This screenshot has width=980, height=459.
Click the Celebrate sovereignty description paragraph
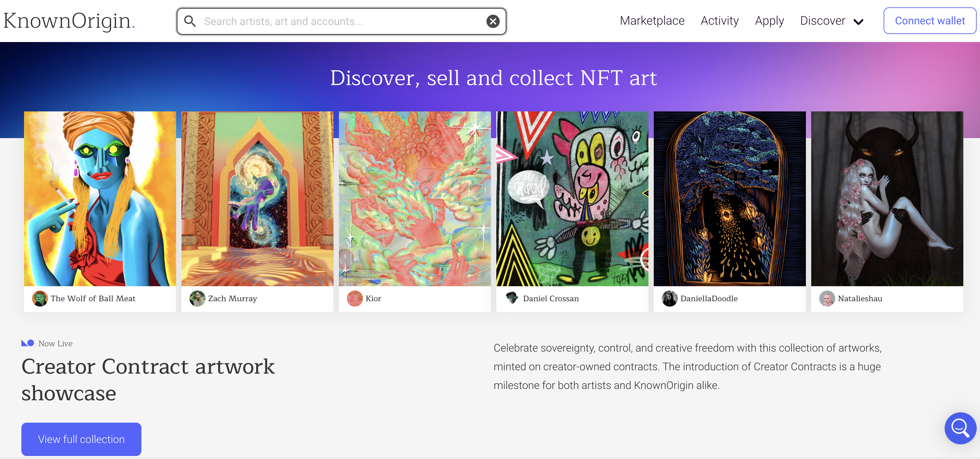(x=687, y=366)
